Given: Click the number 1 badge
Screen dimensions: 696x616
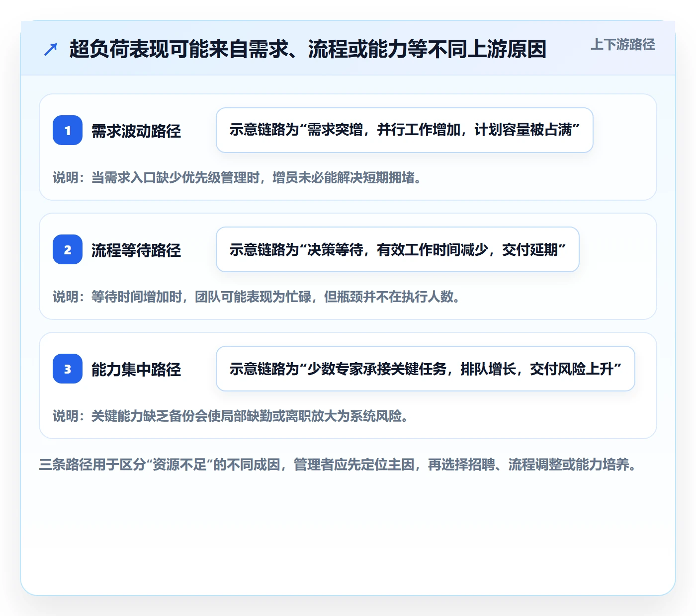Looking at the screenshot, I should [68, 130].
